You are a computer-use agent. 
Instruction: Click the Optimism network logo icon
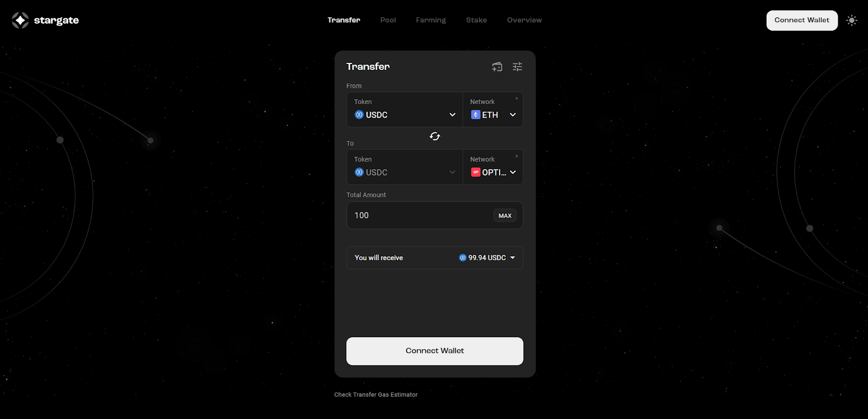(476, 172)
